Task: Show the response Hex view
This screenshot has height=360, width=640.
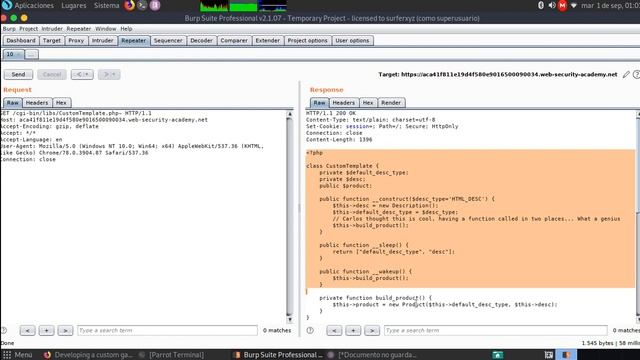Action: 368,103
